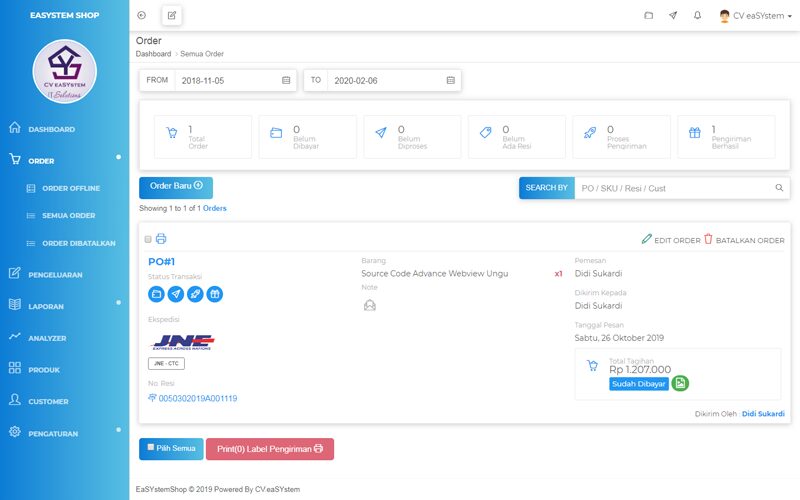Click the search magnifier icon
The height and width of the screenshot is (500, 800).
point(779,188)
